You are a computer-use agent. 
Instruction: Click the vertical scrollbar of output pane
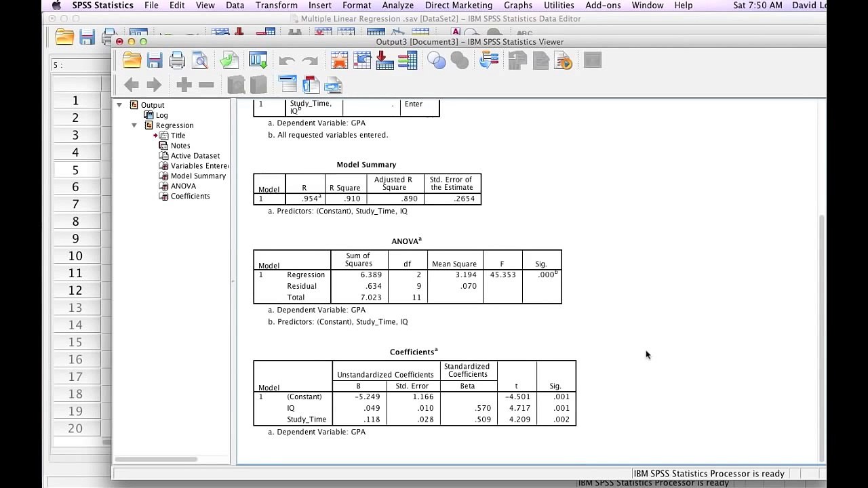point(823,338)
